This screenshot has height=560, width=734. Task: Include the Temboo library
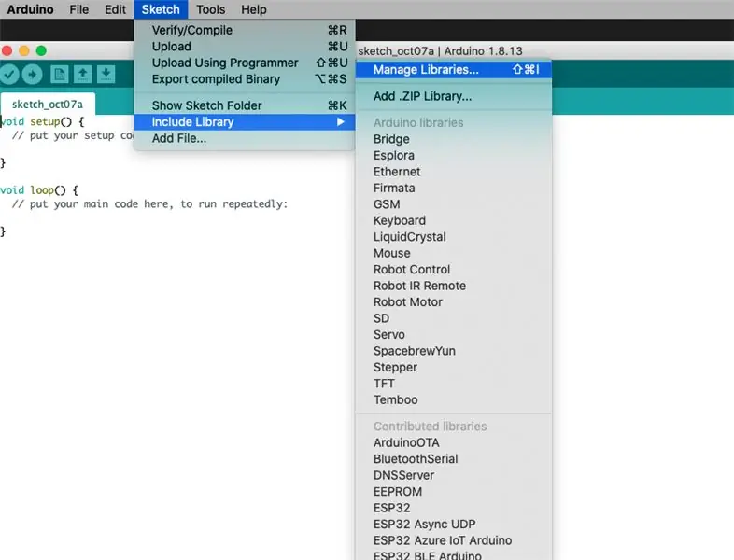click(454, 400)
